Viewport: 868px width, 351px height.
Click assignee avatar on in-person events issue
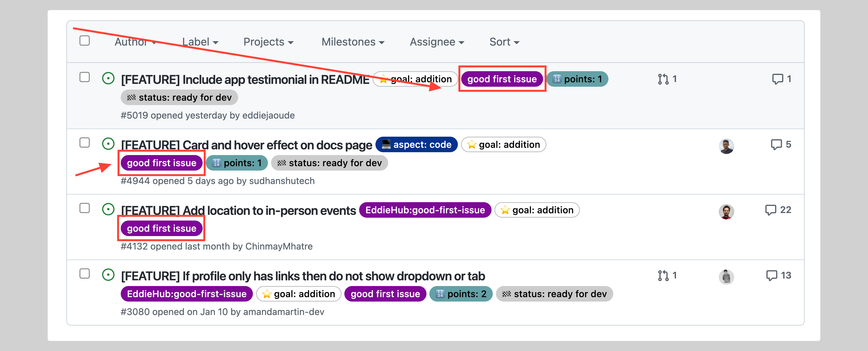[x=726, y=212]
